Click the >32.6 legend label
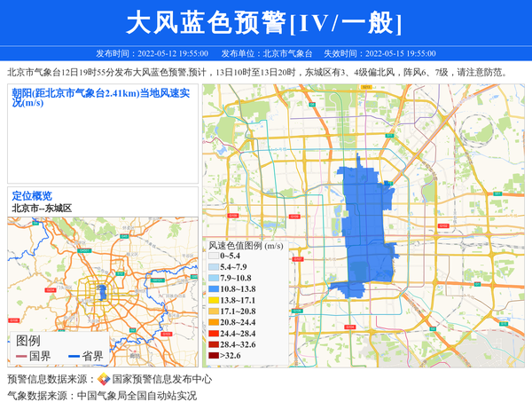Viewport: 532px width, 418px height. [x=231, y=356]
